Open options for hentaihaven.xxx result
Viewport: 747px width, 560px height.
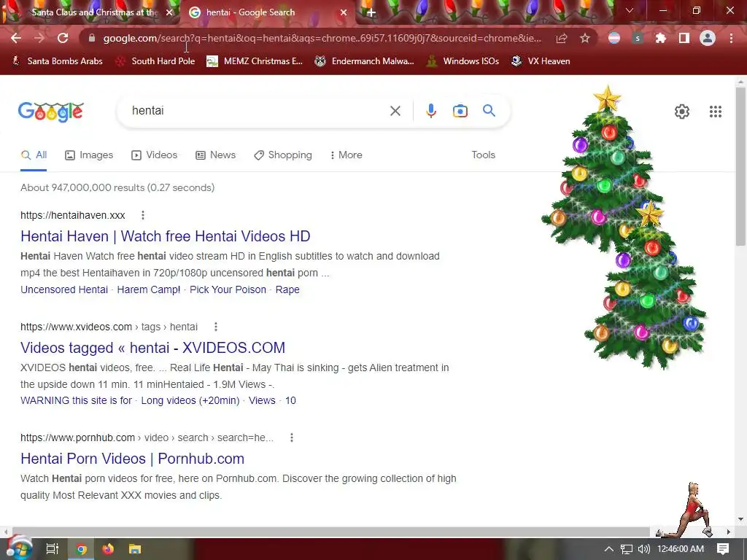coord(143,215)
